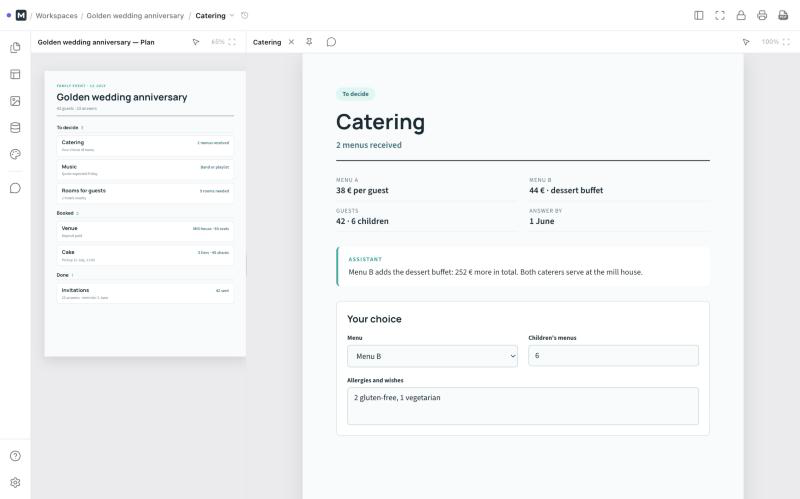Switch to Golden wedding anniversary — Plan tab
Image resolution: width=800 pixels, height=499 pixels.
96,42
